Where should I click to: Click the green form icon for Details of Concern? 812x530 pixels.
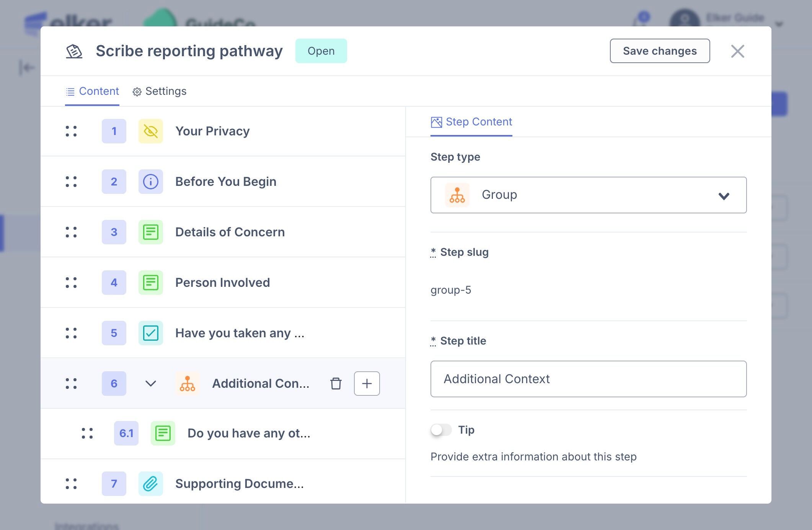pos(150,232)
